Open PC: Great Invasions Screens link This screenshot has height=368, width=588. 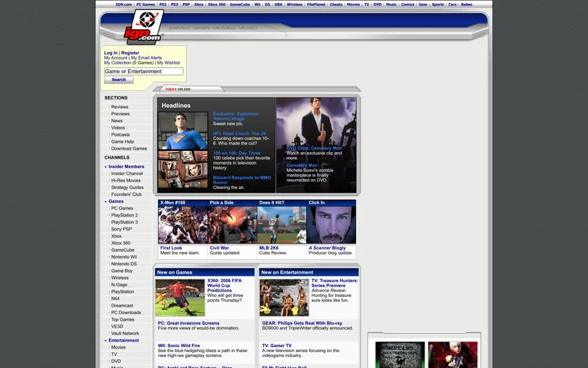(189, 323)
